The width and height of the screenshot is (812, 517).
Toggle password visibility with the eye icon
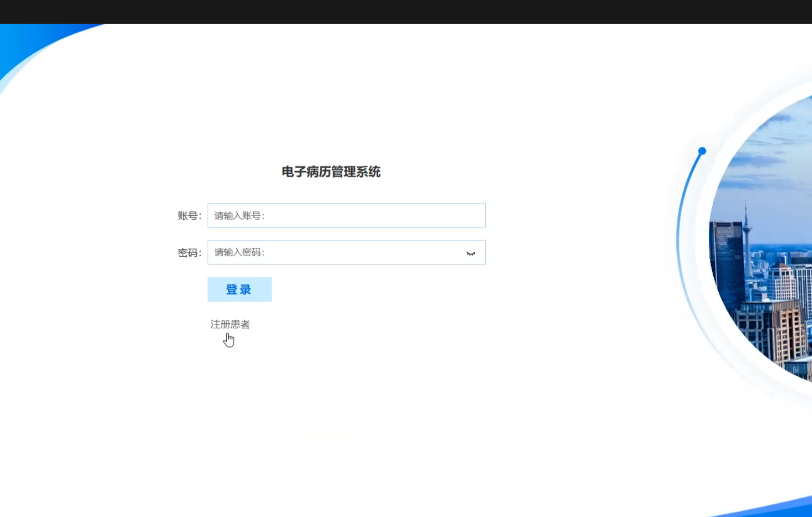click(470, 253)
